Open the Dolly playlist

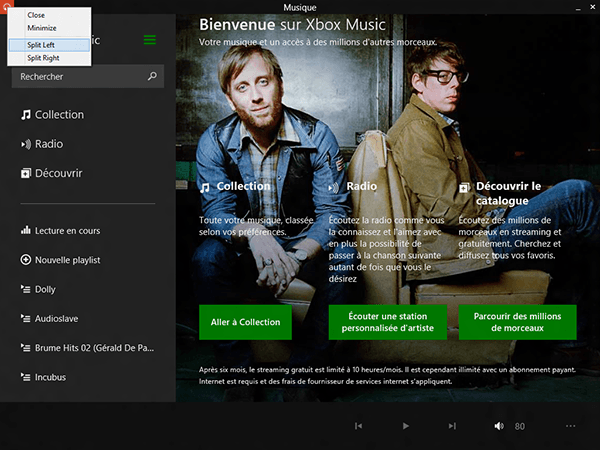coord(38,289)
